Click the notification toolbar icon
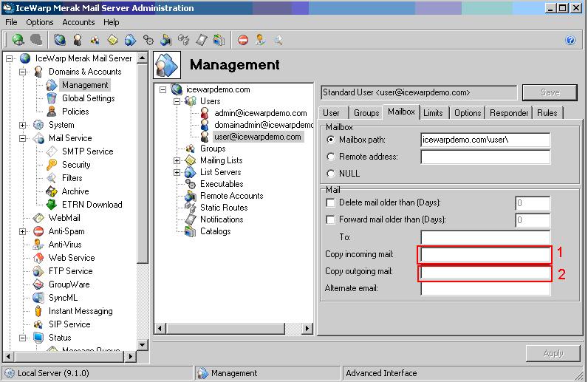The width and height of the screenshot is (588, 382). (202, 40)
